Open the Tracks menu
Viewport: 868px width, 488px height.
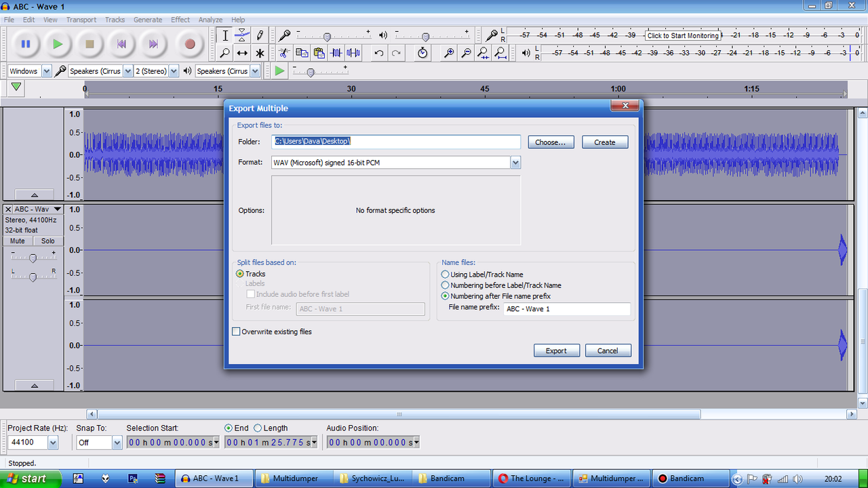pyautogui.click(x=115, y=20)
